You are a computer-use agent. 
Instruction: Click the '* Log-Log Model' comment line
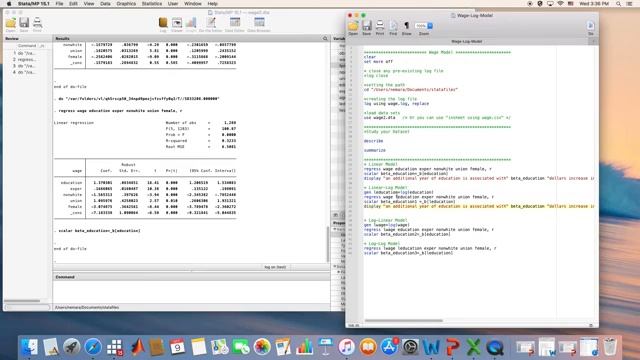tap(382, 244)
